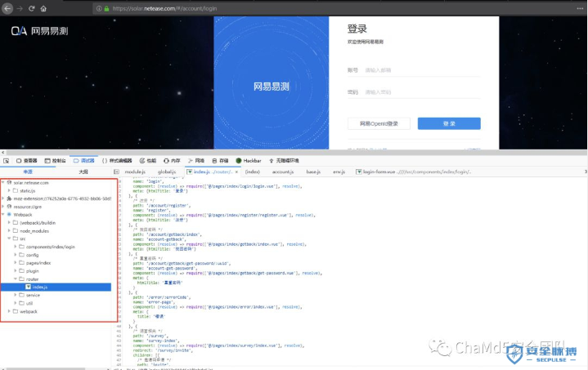Expand the (webpack)/buildin folder

point(9,222)
